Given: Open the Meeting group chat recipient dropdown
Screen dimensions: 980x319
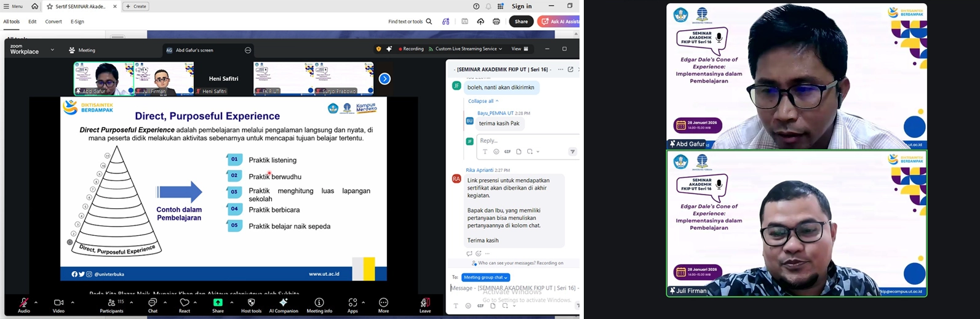Looking at the screenshot, I should point(485,277).
